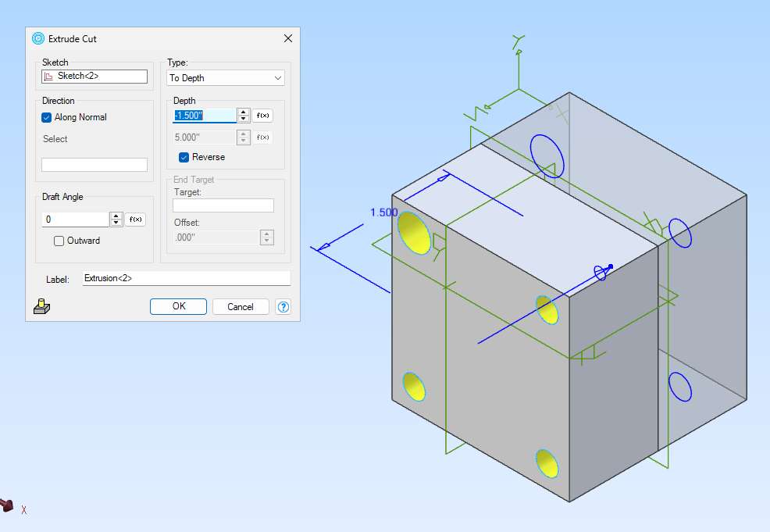770x532 pixels.
Task: Click the Cancel button
Action: coord(241,306)
